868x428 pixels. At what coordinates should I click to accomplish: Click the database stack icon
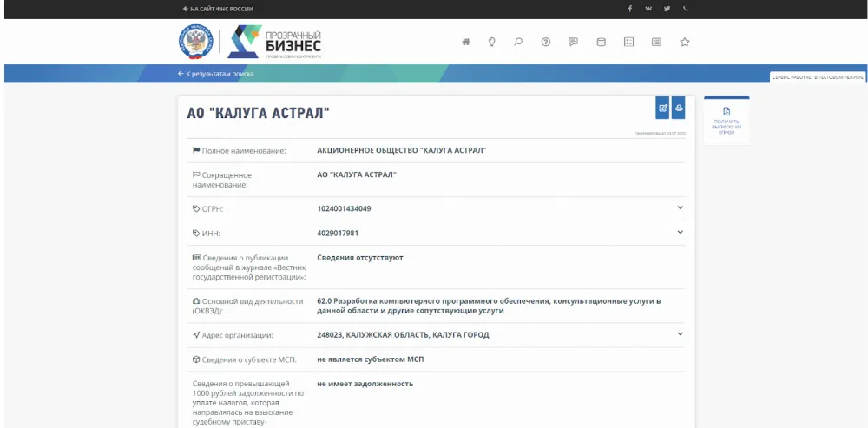[602, 42]
